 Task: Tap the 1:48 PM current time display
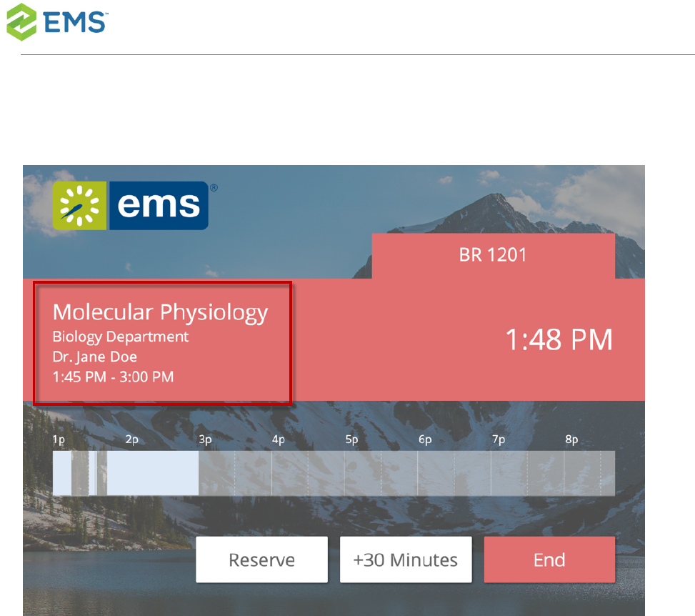pyautogui.click(x=559, y=340)
